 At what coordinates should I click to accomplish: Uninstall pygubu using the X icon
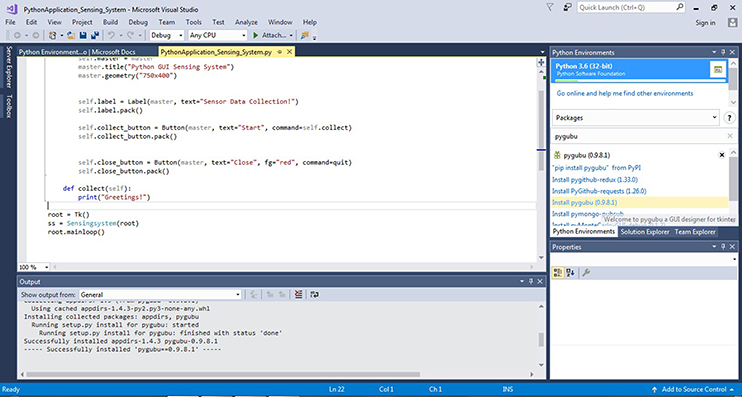[x=722, y=155]
